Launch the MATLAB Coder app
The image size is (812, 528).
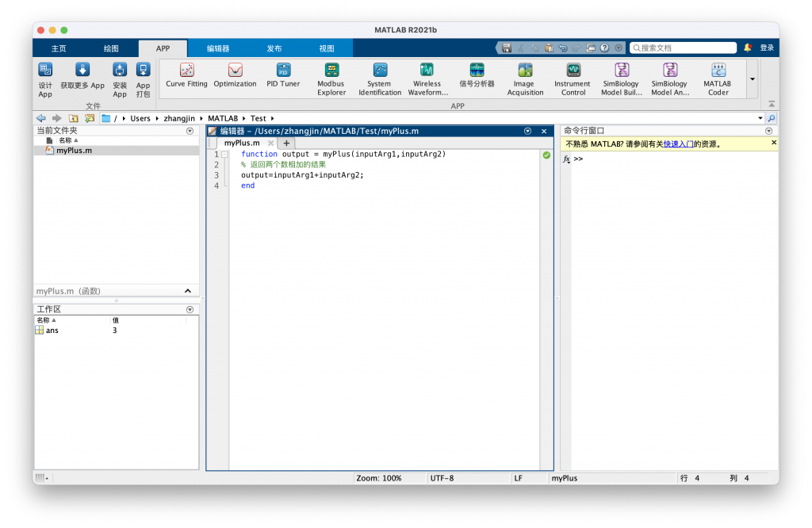coord(718,80)
